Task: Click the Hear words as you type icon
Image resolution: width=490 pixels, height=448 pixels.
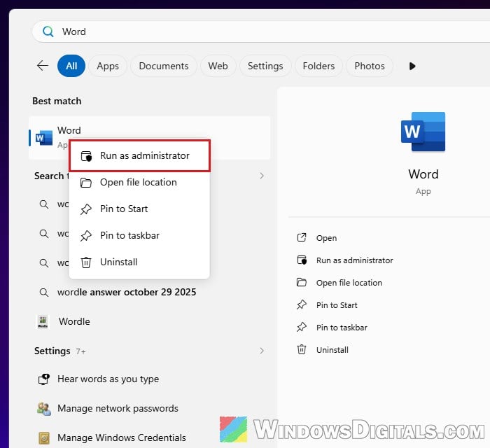Action: point(43,379)
